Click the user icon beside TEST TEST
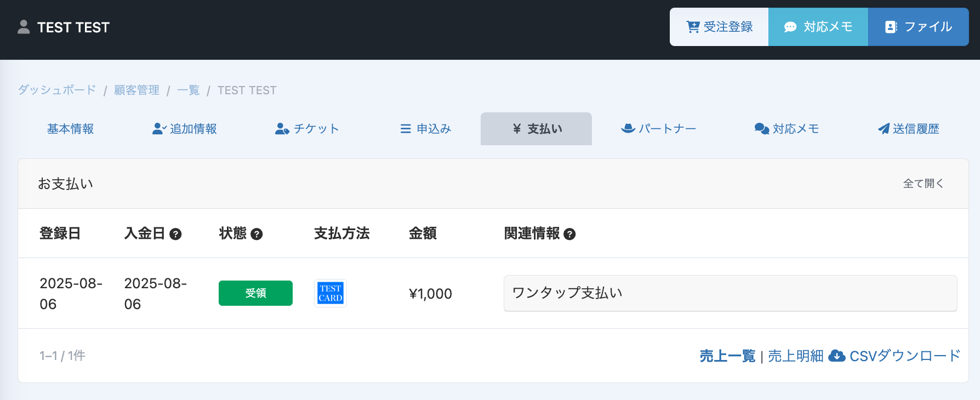 24,27
